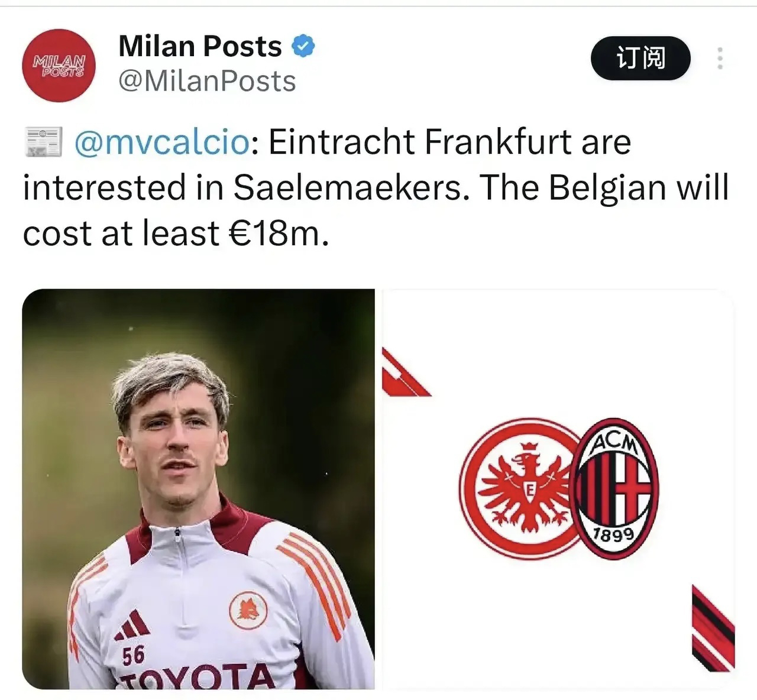Tap the 订阅 subscribe button
Image resolution: width=757 pixels, height=700 pixels.
click(640, 58)
